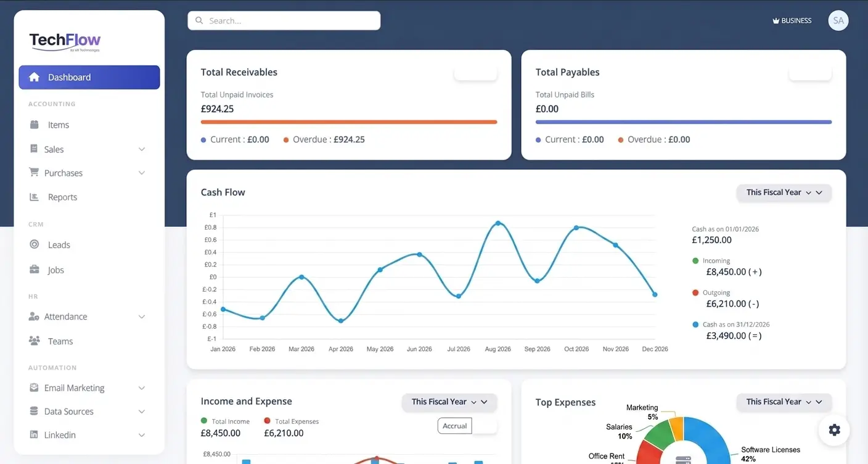Expand the Email Marketing submenu chevron

(x=142, y=388)
